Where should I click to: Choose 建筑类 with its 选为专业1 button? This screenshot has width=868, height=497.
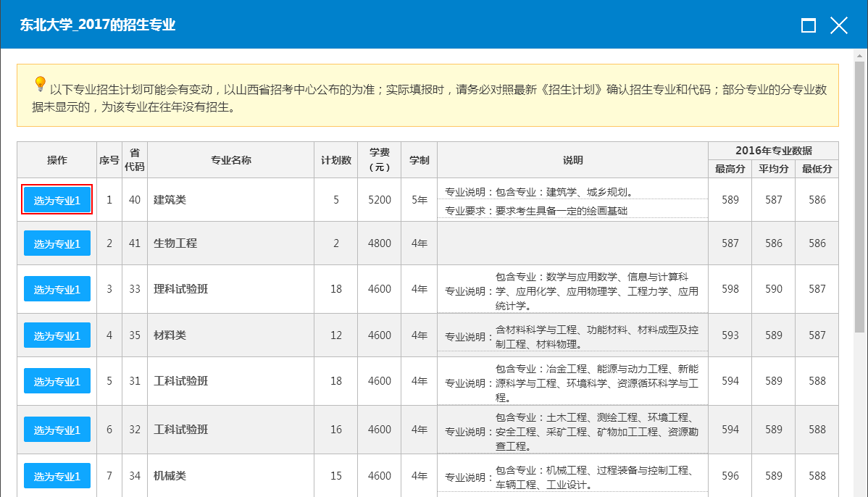pos(57,200)
